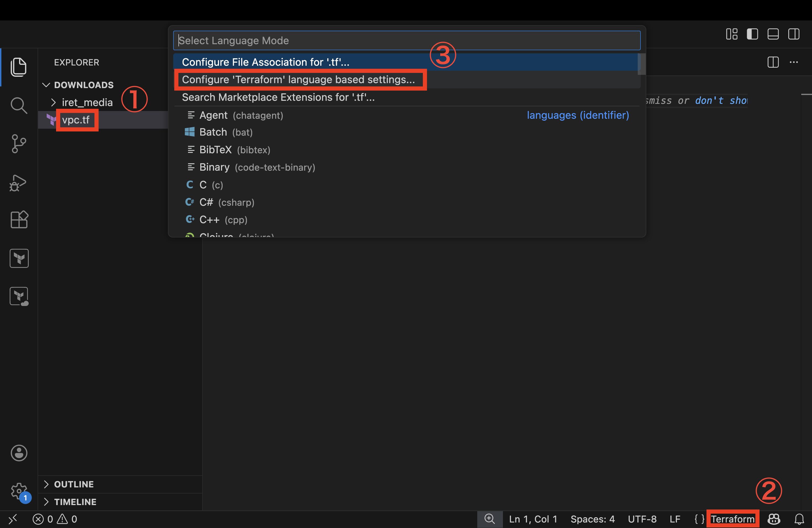This screenshot has height=528, width=812.
Task: Open the Extensions view
Action: (x=19, y=219)
